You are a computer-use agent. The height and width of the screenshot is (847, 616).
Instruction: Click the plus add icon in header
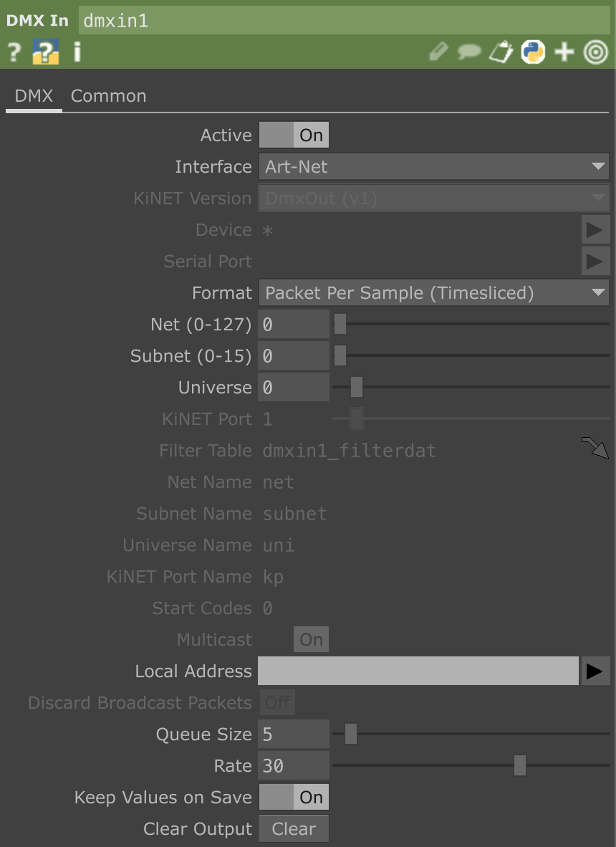[x=564, y=52]
